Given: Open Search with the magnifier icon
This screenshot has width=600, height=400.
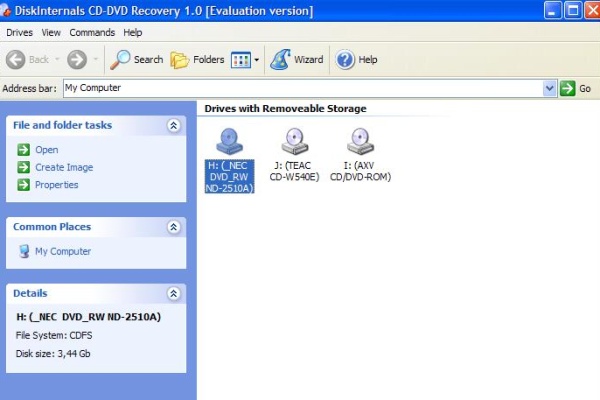Looking at the screenshot, I should tap(137, 60).
